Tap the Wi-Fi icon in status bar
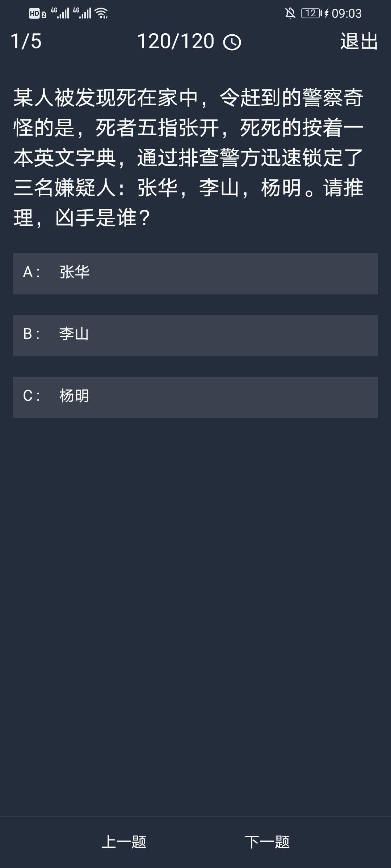This screenshot has height=868, width=391. point(101,13)
